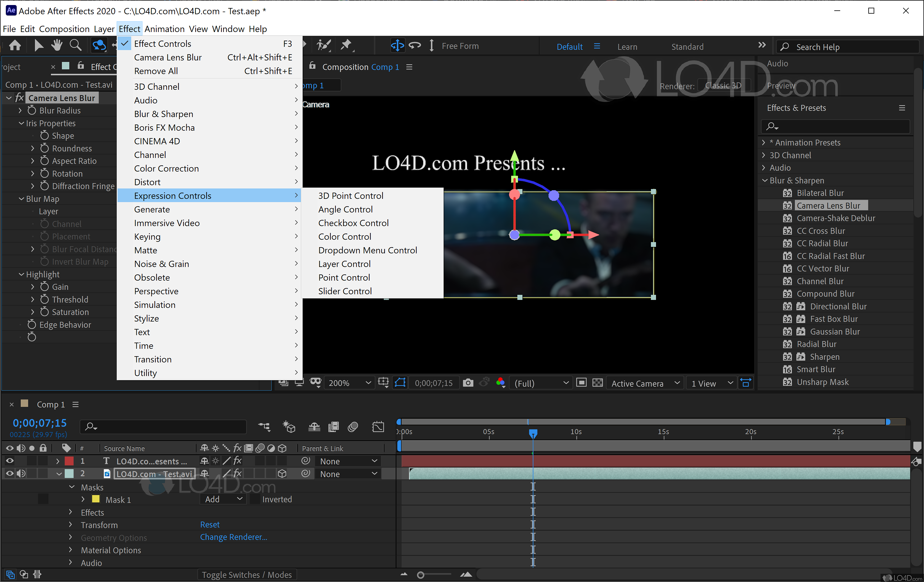Open Effects & Presets panel menu icon
924x582 pixels.
902,108
